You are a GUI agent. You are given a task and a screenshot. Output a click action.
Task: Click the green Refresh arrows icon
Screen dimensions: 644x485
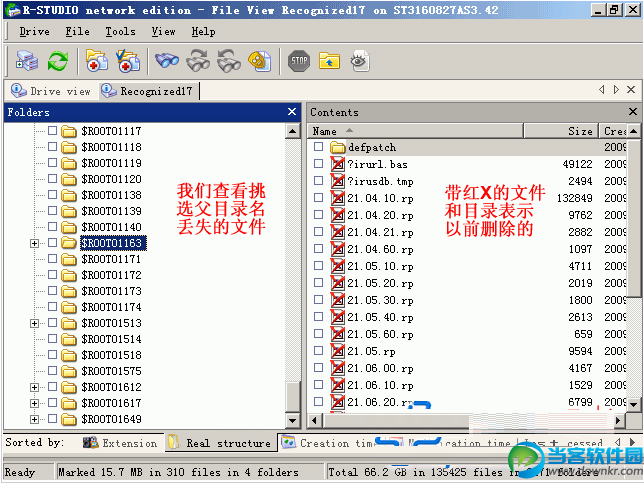click(58, 61)
